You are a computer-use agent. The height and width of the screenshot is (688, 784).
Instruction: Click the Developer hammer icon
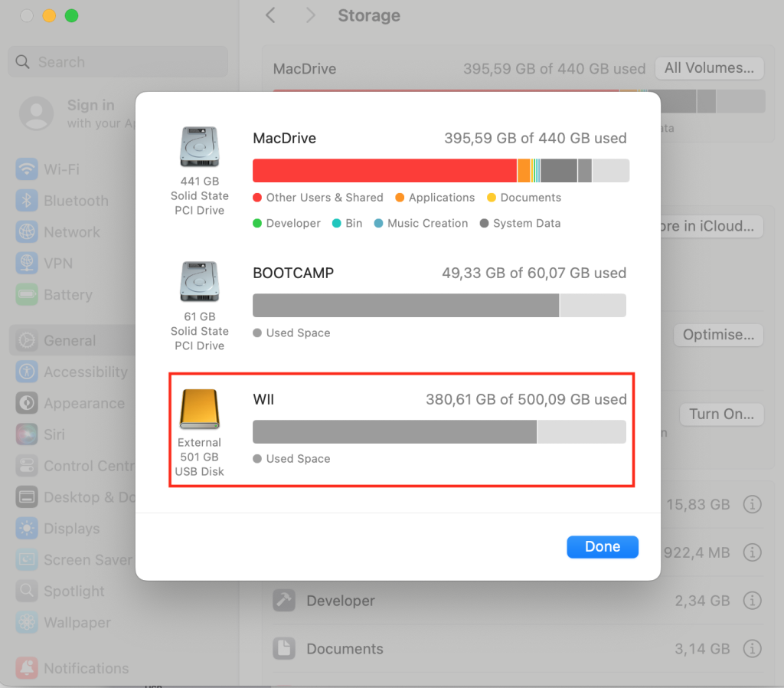click(x=284, y=601)
